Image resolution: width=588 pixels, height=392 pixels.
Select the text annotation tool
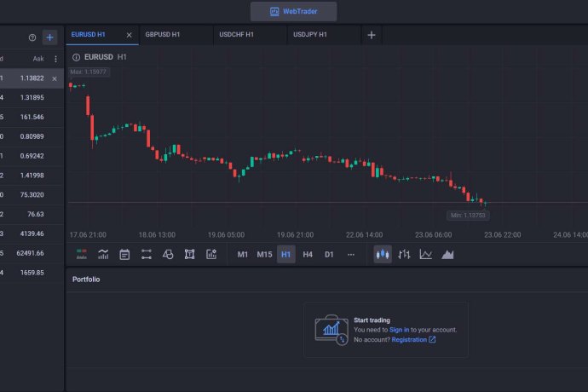click(x=189, y=254)
